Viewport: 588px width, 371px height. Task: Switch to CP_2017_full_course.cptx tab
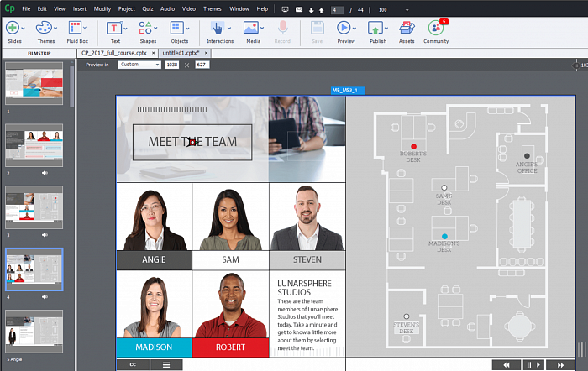pos(117,52)
